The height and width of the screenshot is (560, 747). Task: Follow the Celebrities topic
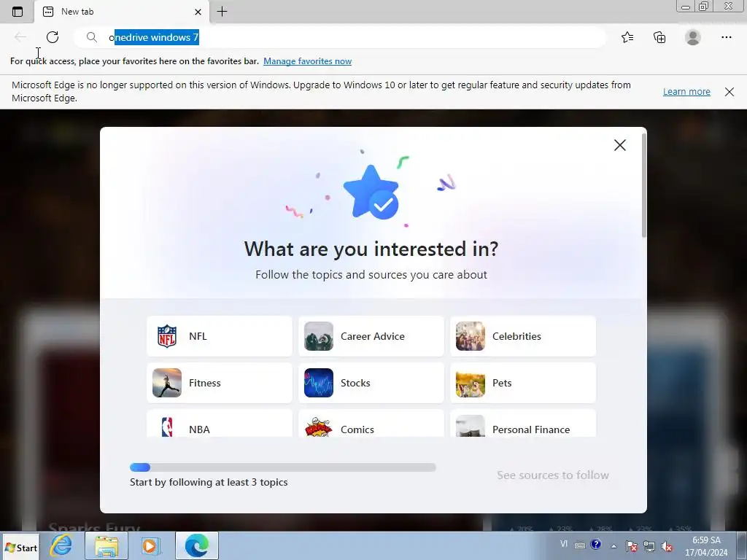tap(522, 336)
